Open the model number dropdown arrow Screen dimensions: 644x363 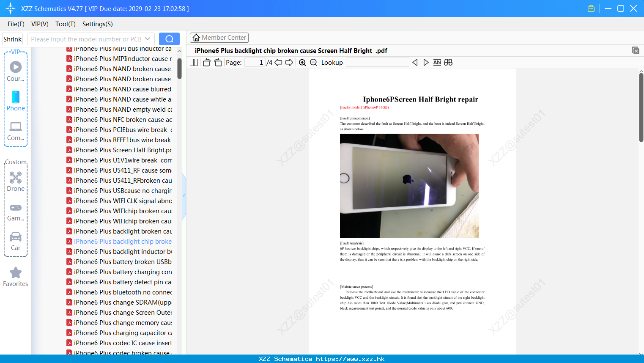pyautogui.click(x=148, y=39)
